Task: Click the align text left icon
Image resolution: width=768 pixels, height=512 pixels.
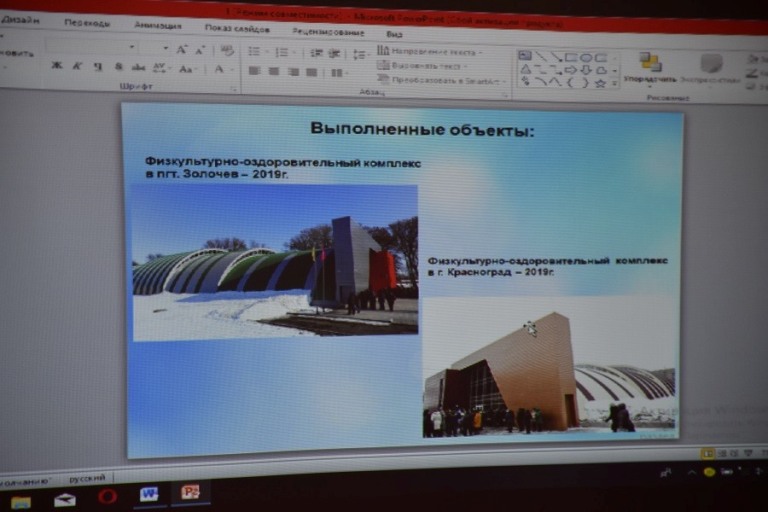Action: (x=254, y=71)
